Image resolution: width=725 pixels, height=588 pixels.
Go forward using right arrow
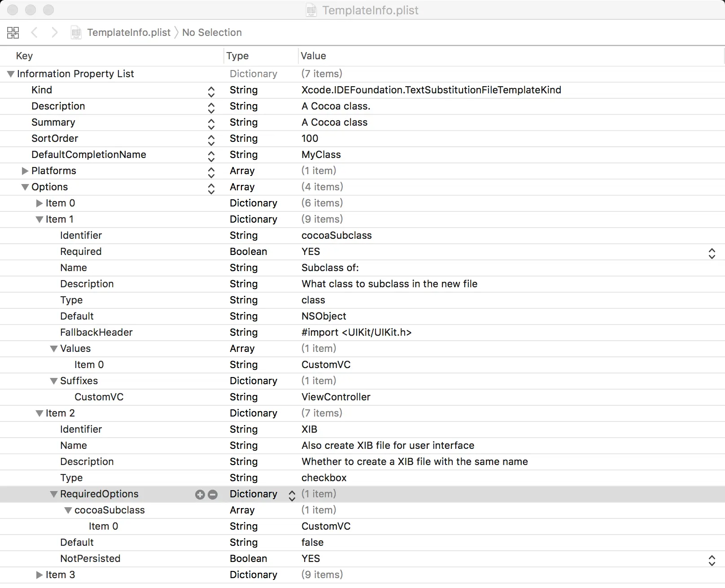[55, 32]
